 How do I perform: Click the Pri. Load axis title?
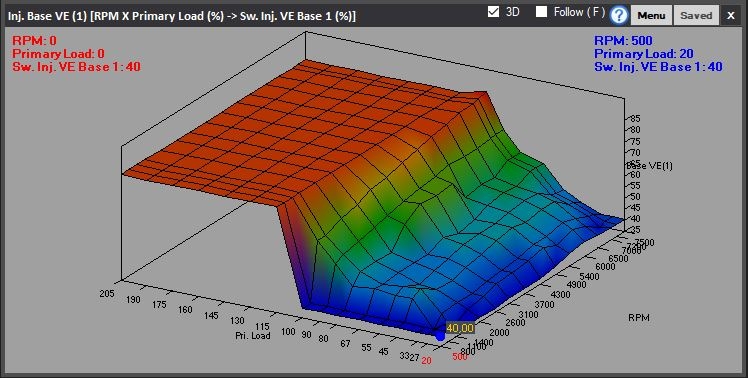(x=252, y=336)
